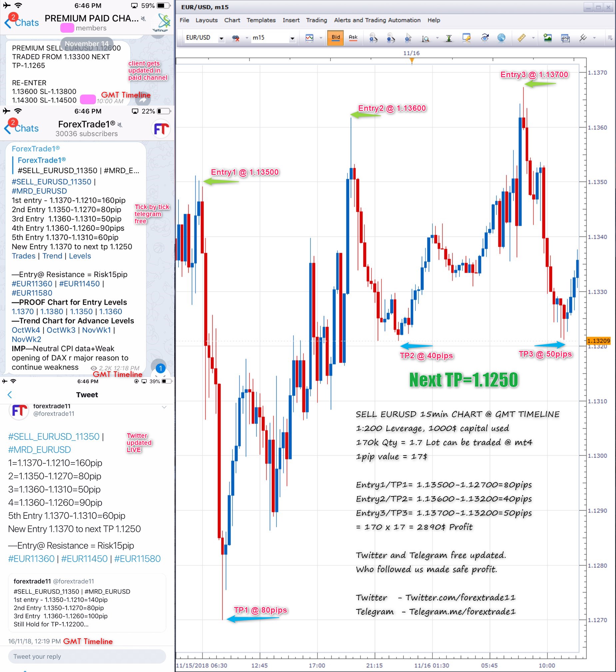Open the NovWk2 trend chart link
This screenshot has width=616, height=672.
pyautogui.click(x=26, y=339)
